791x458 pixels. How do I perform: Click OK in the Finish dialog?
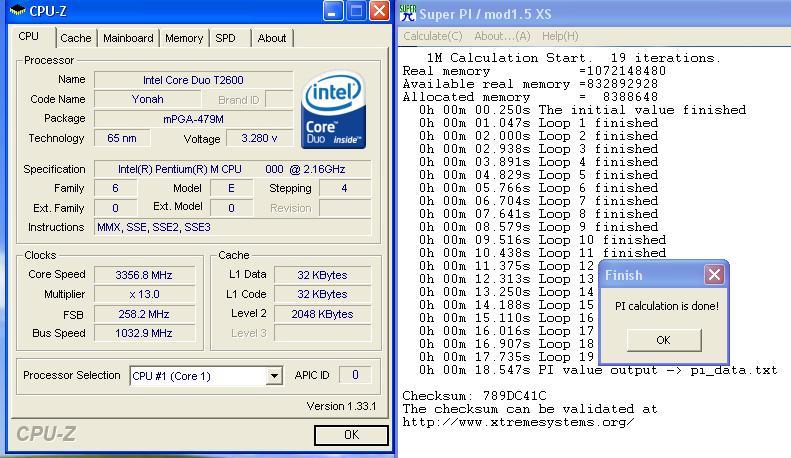(664, 340)
